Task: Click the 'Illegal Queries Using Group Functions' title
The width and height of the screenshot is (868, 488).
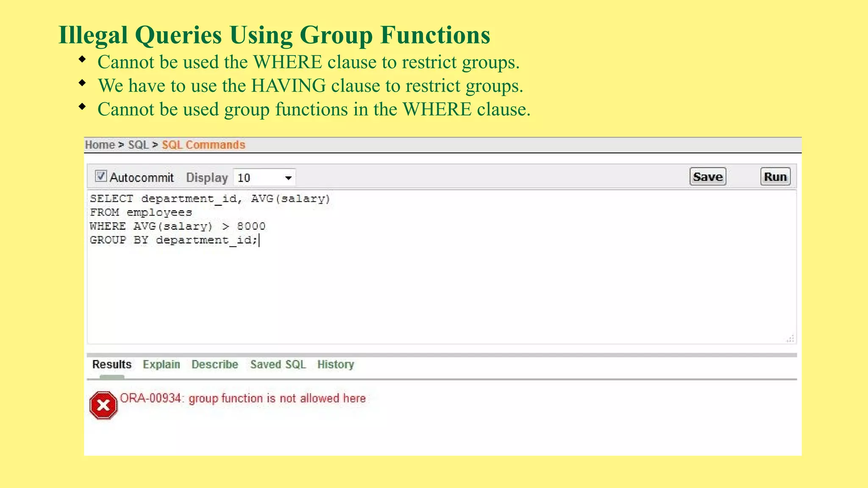Action: [x=274, y=35]
